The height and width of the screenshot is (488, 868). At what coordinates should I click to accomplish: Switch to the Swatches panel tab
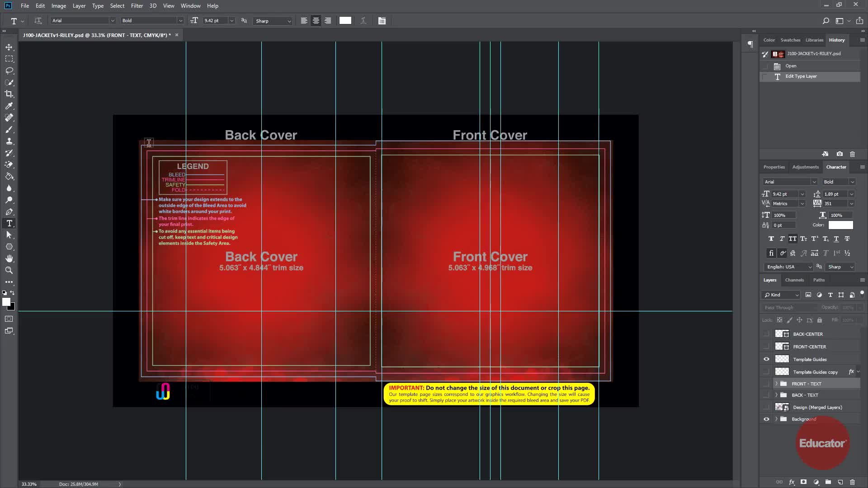(x=790, y=40)
